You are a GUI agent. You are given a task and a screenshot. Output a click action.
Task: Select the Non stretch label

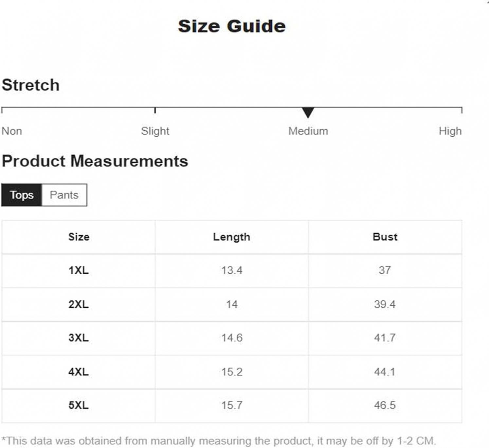pyautogui.click(x=12, y=131)
